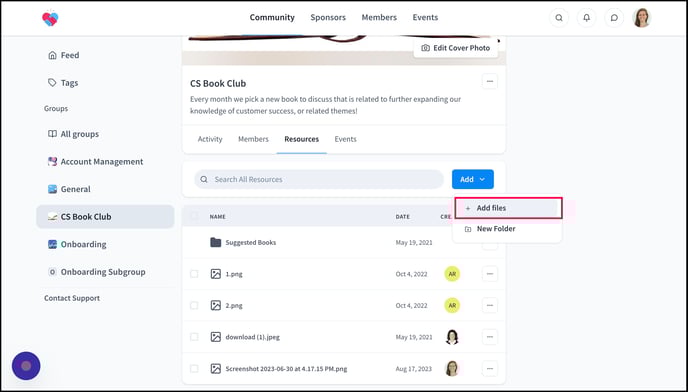Click date May 19, 2021 for Suggested Books
Image resolution: width=688 pixels, height=392 pixels.
[x=414, y=242]
